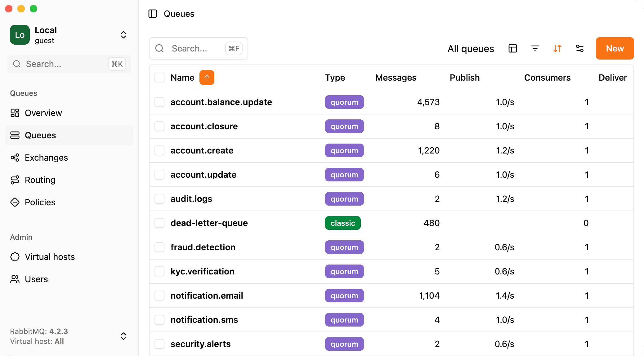Check the notification.sms row checkbox

click(159, 320)
